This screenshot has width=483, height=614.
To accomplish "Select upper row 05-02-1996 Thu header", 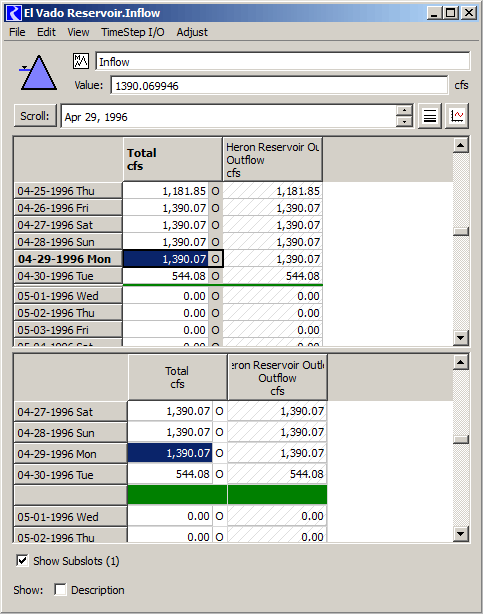I will (x=68, y=313).
